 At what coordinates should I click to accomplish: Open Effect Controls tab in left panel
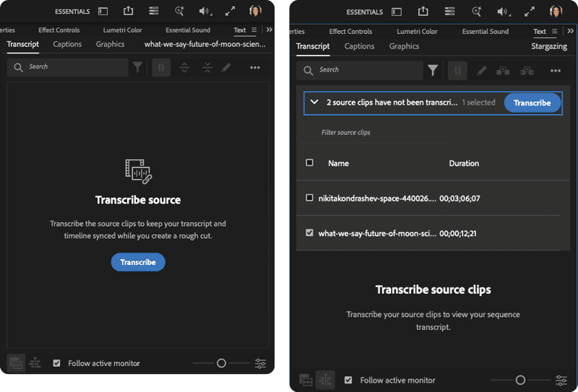59,30
